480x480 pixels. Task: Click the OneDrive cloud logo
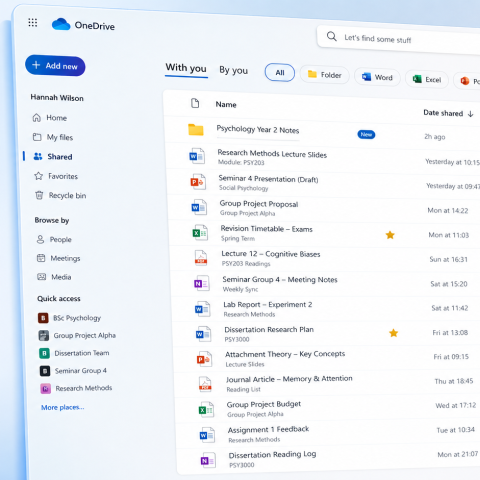(x=61, y=24)
